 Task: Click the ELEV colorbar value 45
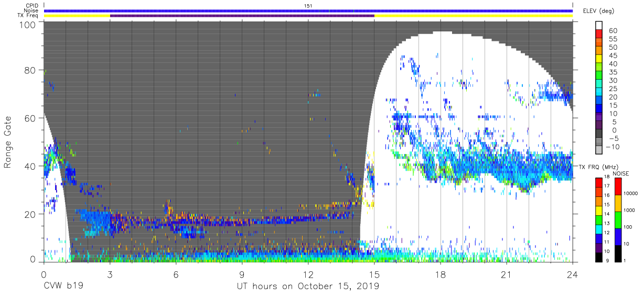(613, 56)
